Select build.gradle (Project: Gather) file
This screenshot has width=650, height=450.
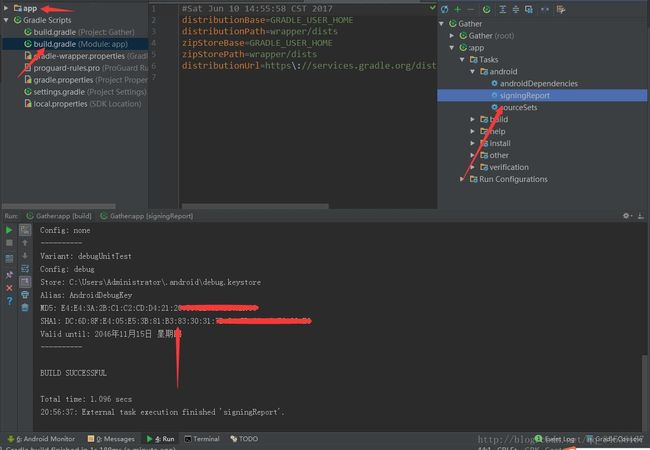coord(79,32)
